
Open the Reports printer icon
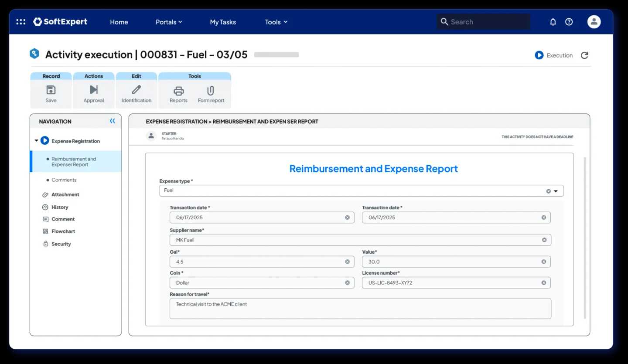[x=178, y=91]
